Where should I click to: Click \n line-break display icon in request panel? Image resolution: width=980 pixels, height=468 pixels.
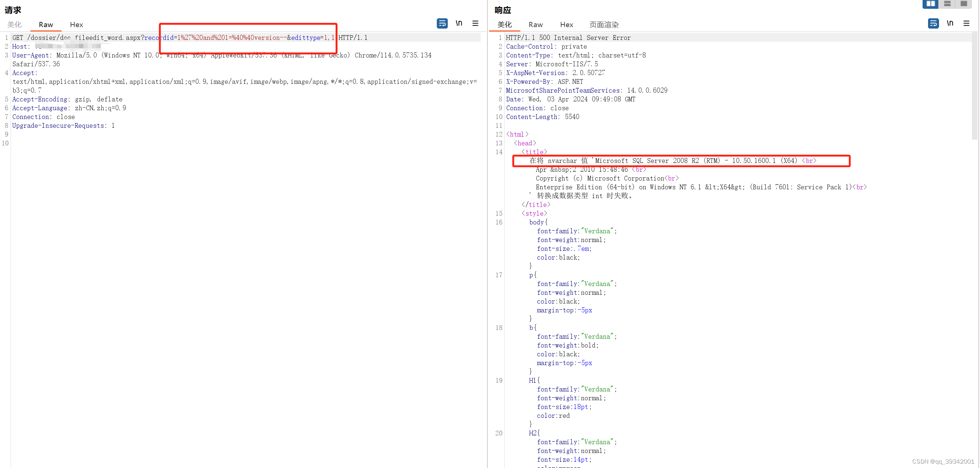pyautogui.click(x=459, y=23)
